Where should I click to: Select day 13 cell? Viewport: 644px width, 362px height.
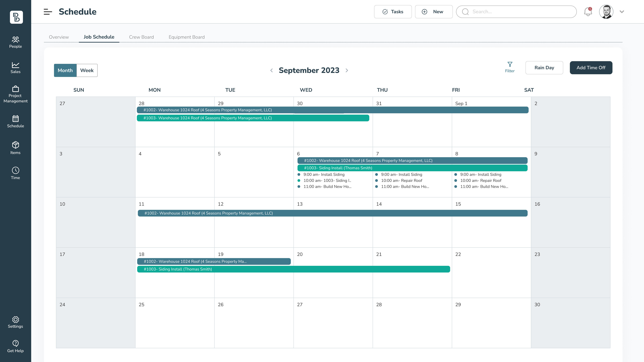tap(333, 222)
